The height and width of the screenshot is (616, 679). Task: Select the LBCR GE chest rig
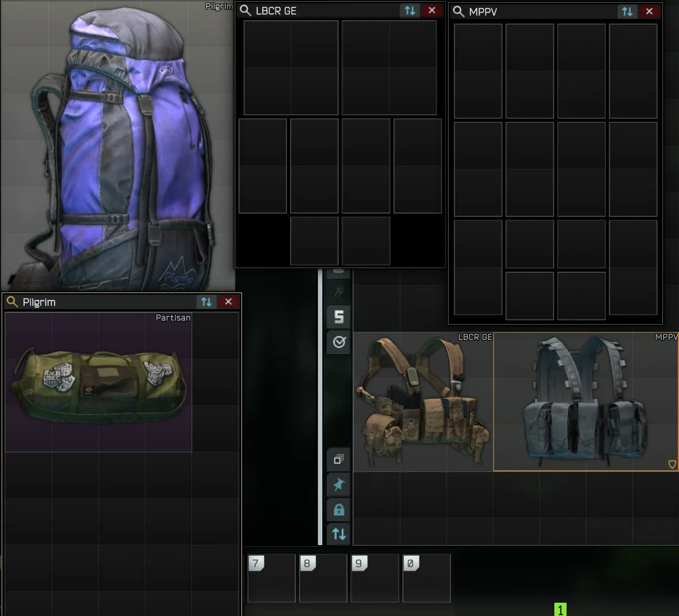[x=423, y=402]
